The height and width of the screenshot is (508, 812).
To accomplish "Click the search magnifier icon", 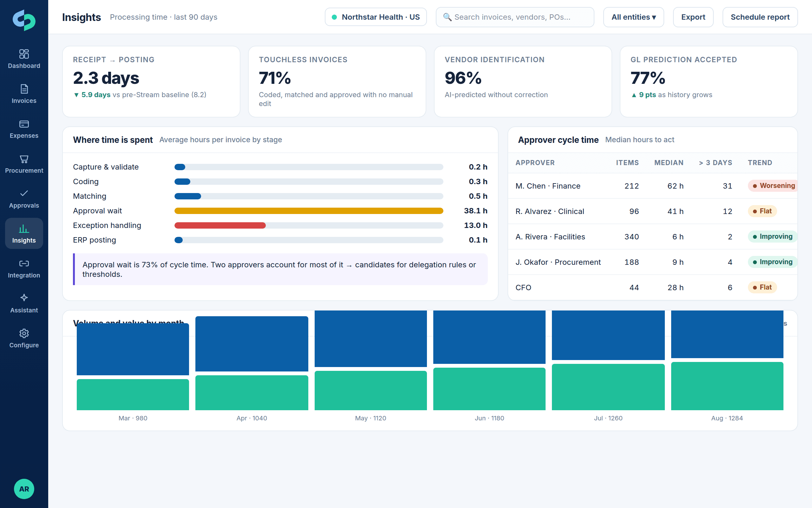I will point(447,17).
